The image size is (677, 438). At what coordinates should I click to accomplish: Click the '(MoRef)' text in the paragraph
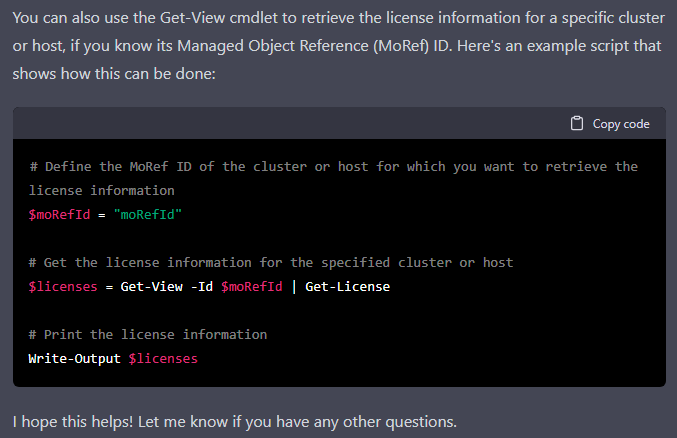(401, 46)
